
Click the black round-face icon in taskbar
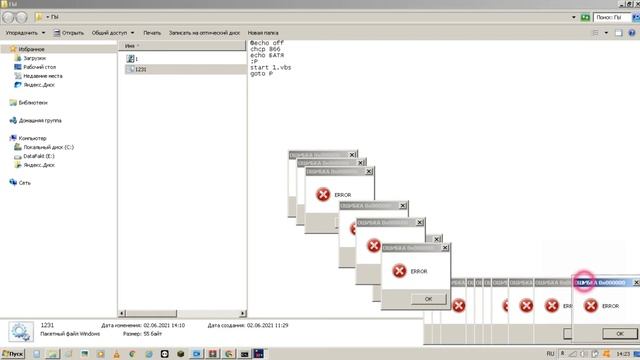164,354
